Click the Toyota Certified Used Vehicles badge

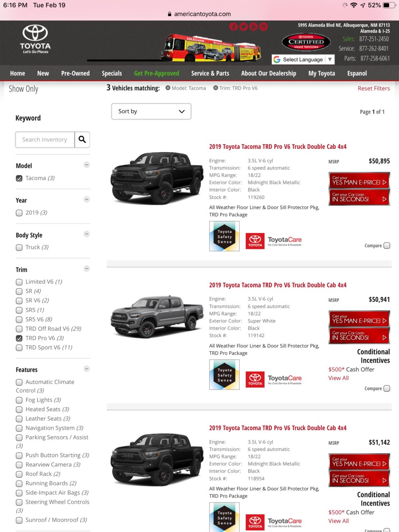coord(306,42)
